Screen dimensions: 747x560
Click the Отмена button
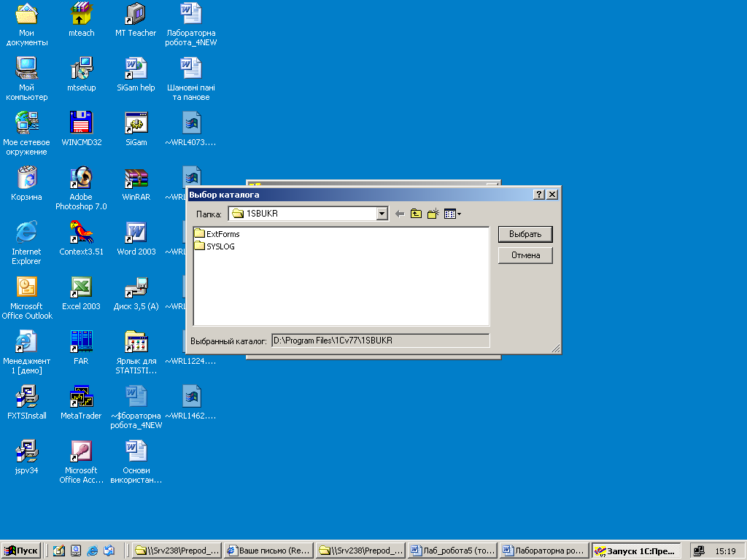click(525, 255)
